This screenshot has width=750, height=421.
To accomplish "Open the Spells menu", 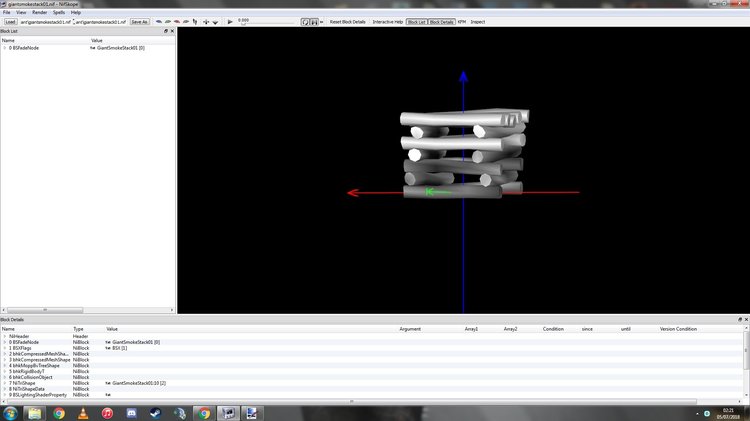I will coord(58,12).
